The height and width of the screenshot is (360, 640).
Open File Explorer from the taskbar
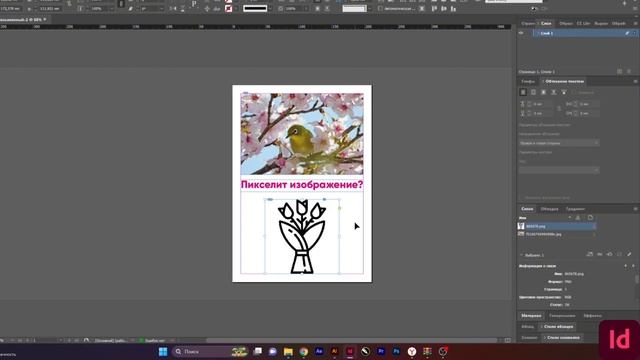click(x=288, y=351)
